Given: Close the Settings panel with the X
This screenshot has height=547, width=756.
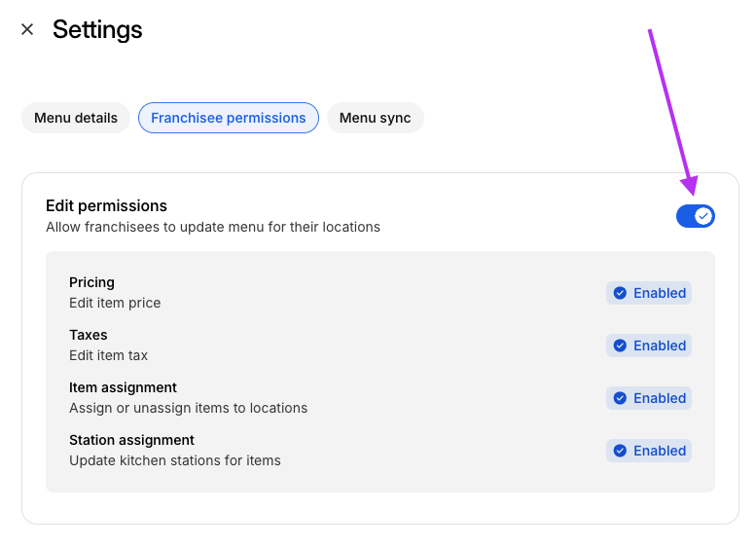Looking at the screenshot, I should pyautogui.click(x=27, y=29).
